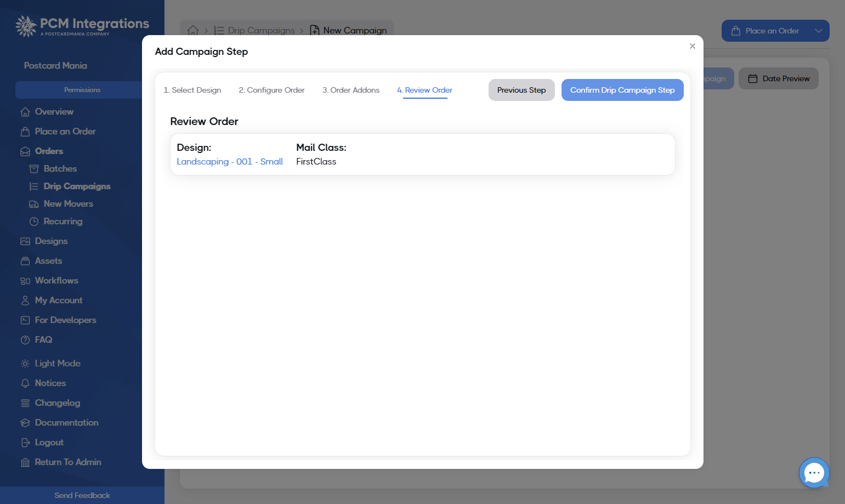Screen dimensions: 845x504
Task: Click the Postcard Mania account name
Action: [55, 66]
